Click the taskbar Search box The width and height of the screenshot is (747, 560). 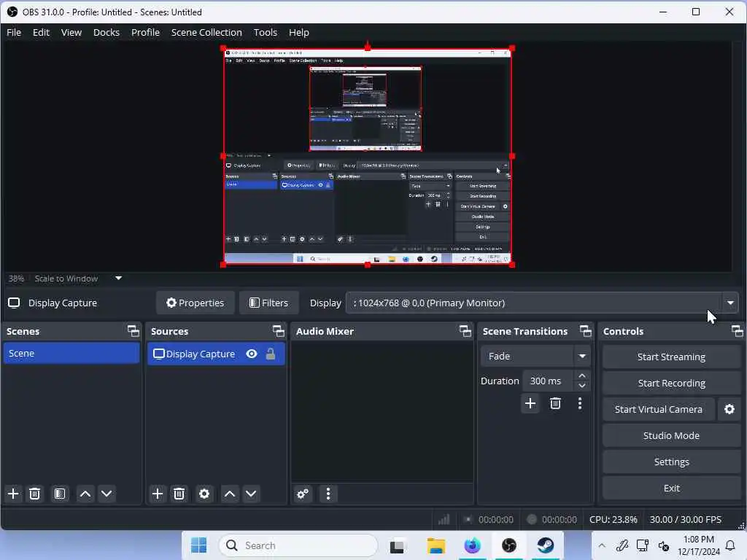coord(298,545)
